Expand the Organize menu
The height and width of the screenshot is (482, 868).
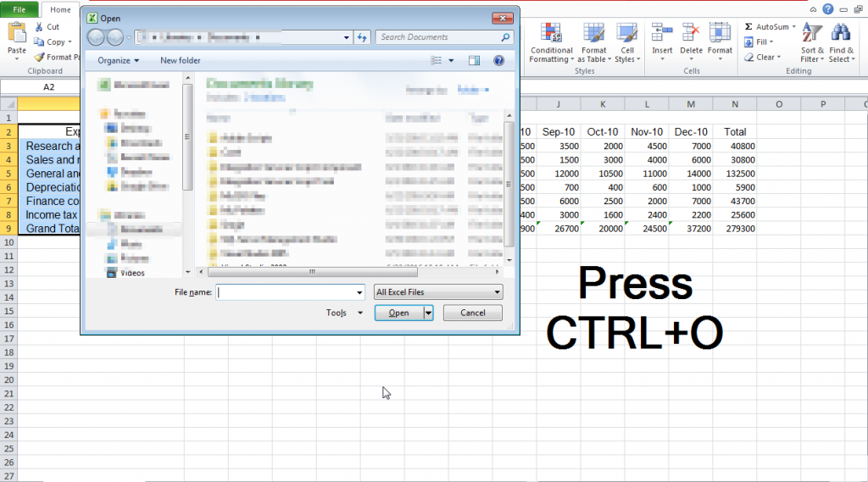pos(119,60)
